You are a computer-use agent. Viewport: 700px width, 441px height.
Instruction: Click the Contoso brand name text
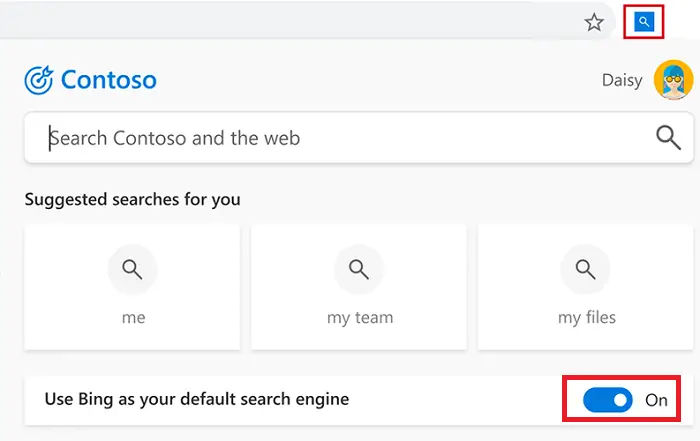pos(108,80)
